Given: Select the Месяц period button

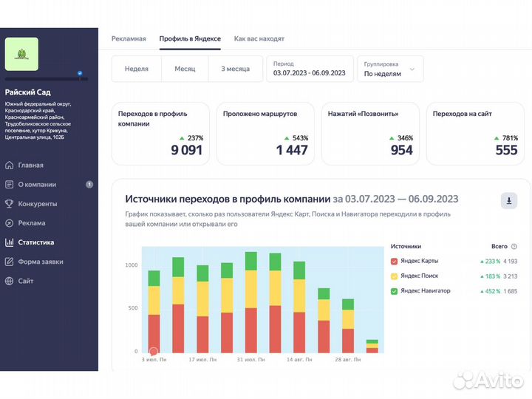Looking at the screenshot, I should coord(185,69).
